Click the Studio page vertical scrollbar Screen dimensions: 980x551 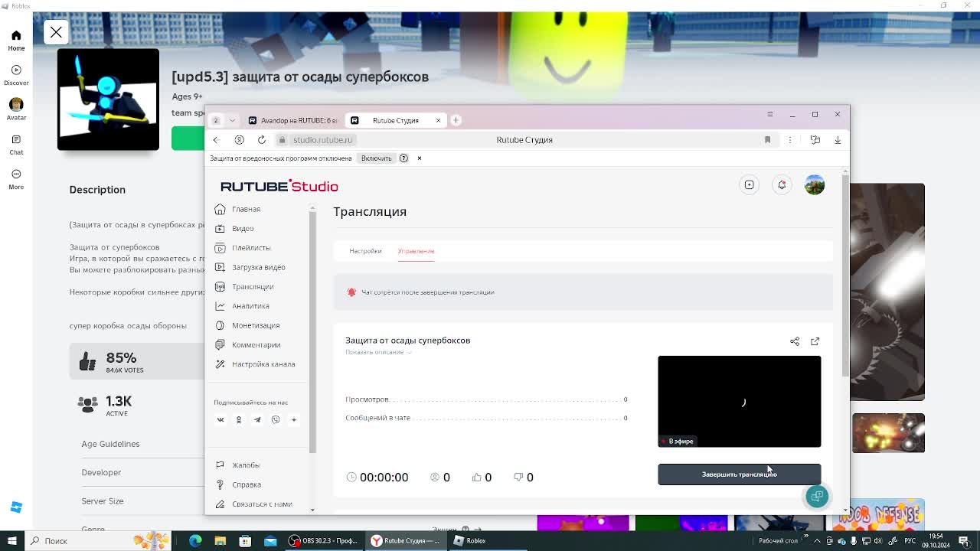click(x=845, y=275)
